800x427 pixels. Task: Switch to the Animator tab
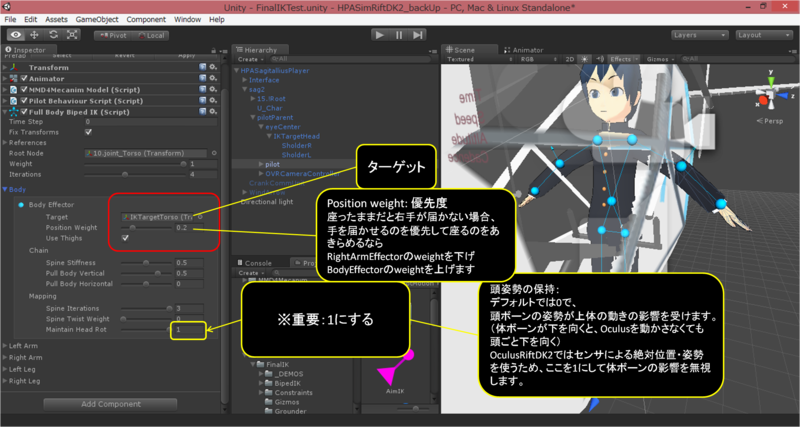pyautogui.click(x=523, y=50)
